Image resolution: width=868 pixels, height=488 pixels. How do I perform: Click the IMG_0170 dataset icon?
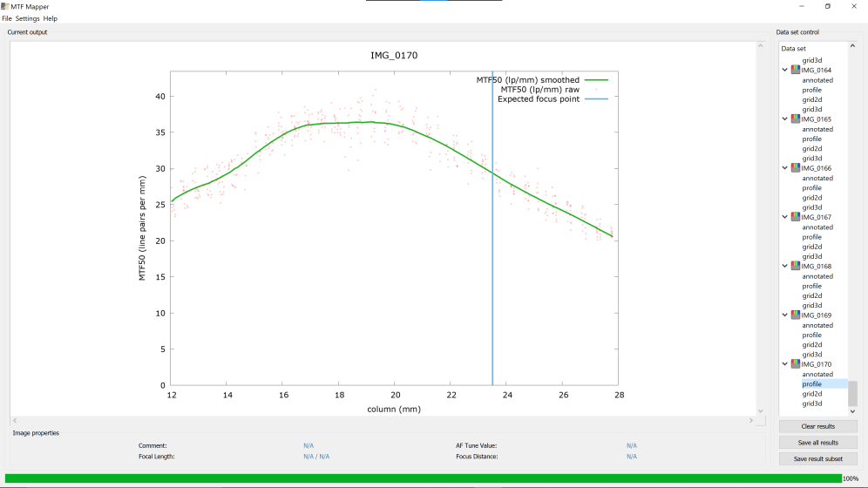[x=796, y=364]
